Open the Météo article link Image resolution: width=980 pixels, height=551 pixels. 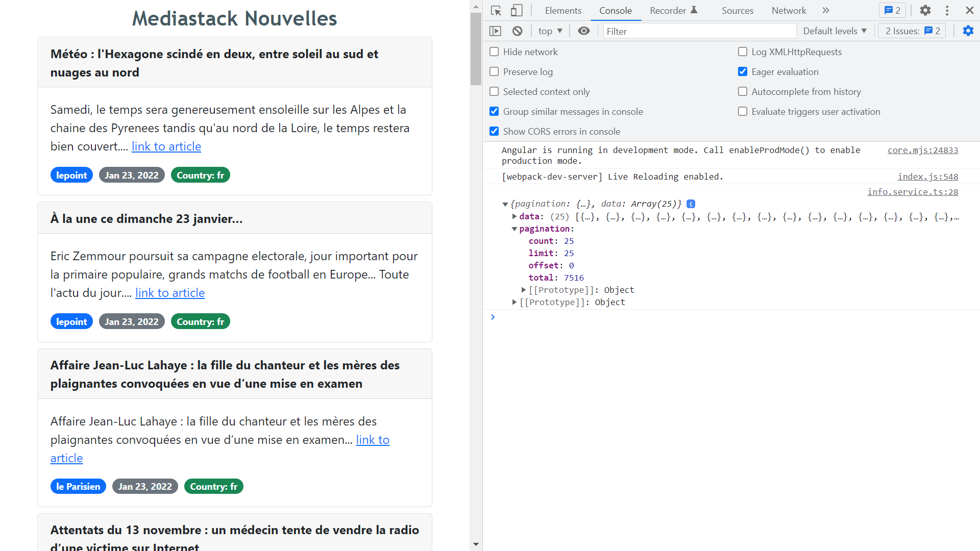pos(166,146)
